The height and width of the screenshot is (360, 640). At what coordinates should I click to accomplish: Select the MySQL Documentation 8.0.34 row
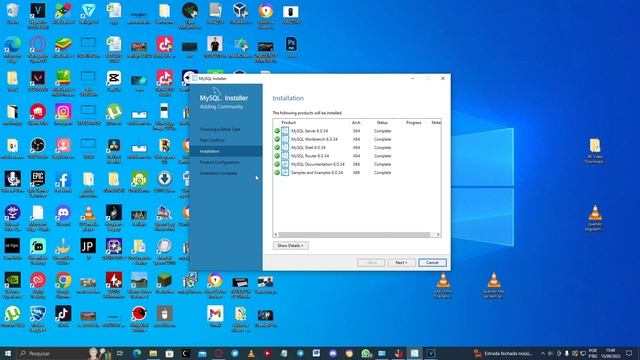tap(357, 164)
